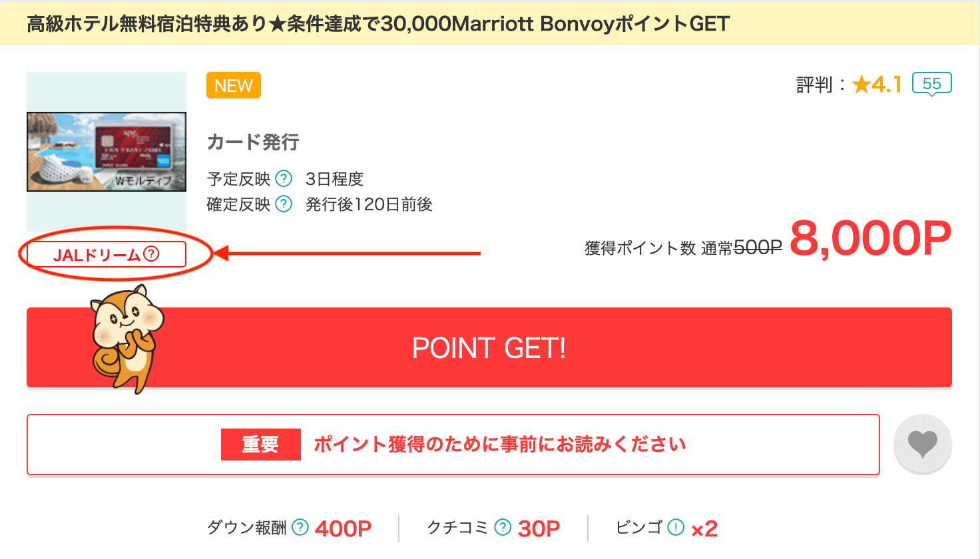Click the 30P value beside クチコミ
This screenshot has height=559, width=980.
[538, 527]
